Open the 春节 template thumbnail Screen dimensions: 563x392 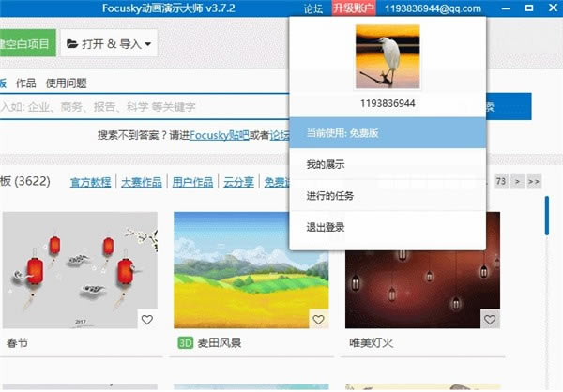click(80, 270)
